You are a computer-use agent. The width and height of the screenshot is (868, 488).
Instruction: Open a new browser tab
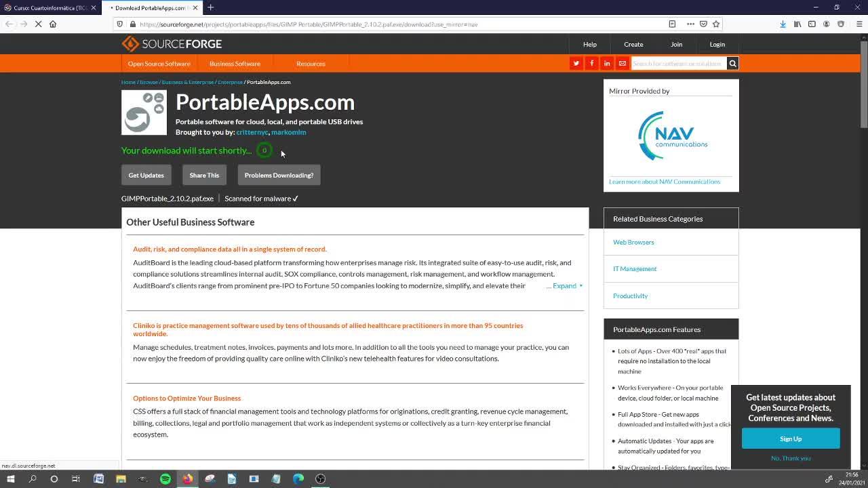[210, 7]
